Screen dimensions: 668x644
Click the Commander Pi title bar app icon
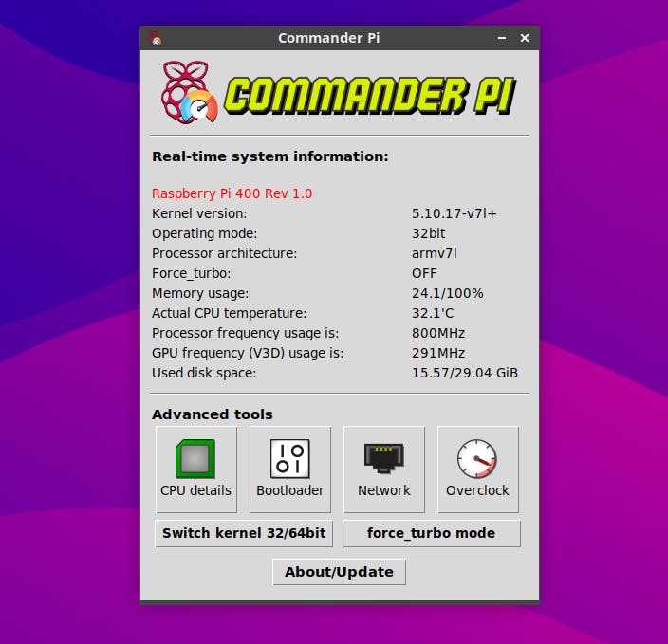coord(156,38)
